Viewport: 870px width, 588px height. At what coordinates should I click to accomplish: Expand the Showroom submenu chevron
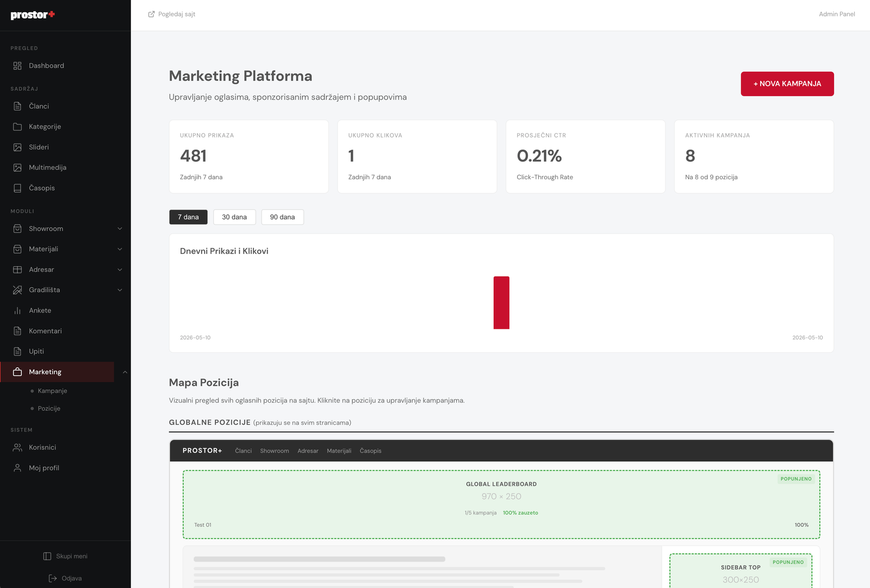click(x=120, y=229)
